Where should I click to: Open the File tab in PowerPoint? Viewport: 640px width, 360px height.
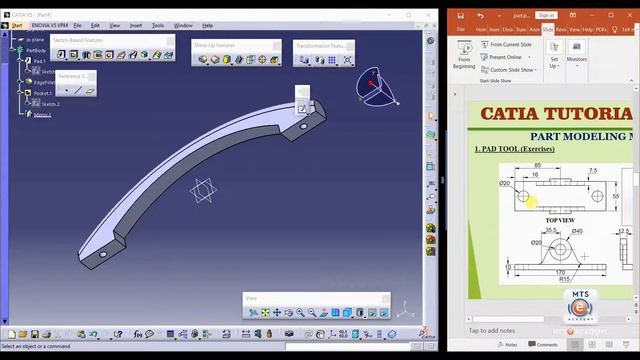coord(460,29)
